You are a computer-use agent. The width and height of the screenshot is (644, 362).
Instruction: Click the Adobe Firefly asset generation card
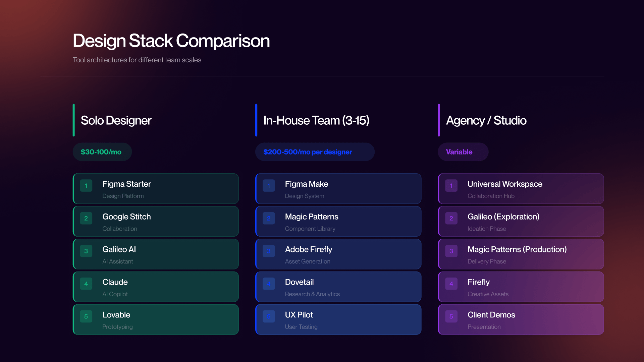tap(338, 254)
